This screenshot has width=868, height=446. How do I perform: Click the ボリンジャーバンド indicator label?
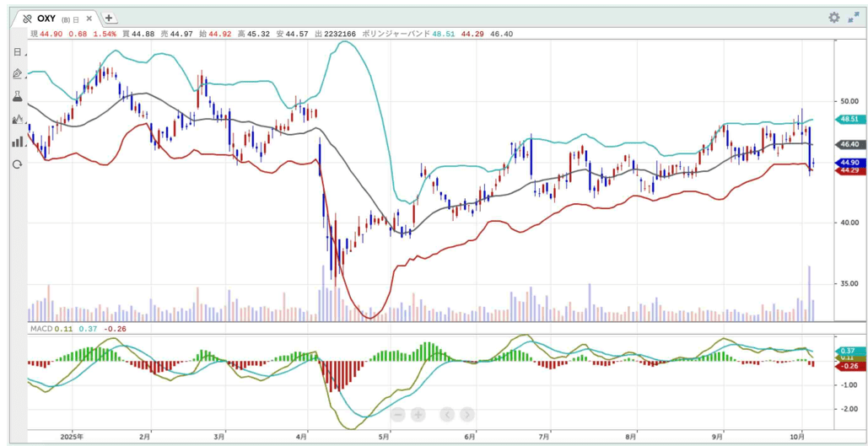pos(395,34)
